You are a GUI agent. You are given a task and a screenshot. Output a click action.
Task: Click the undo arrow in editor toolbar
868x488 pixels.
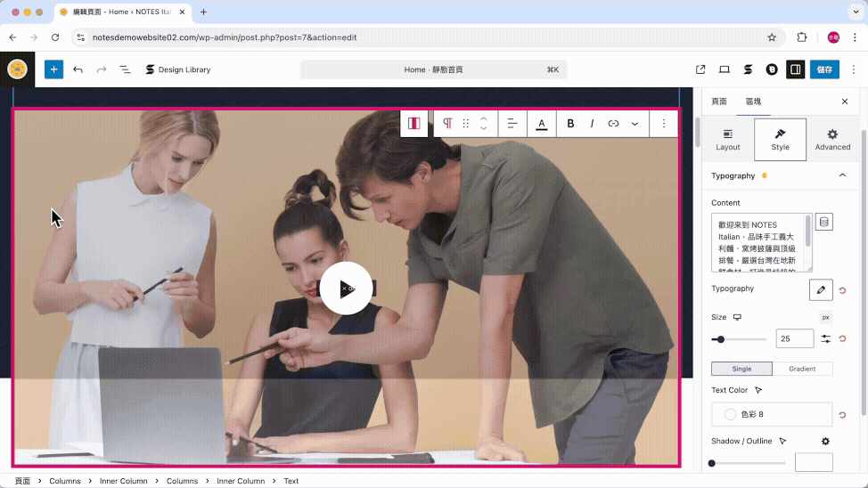click(x=78, y=69)
